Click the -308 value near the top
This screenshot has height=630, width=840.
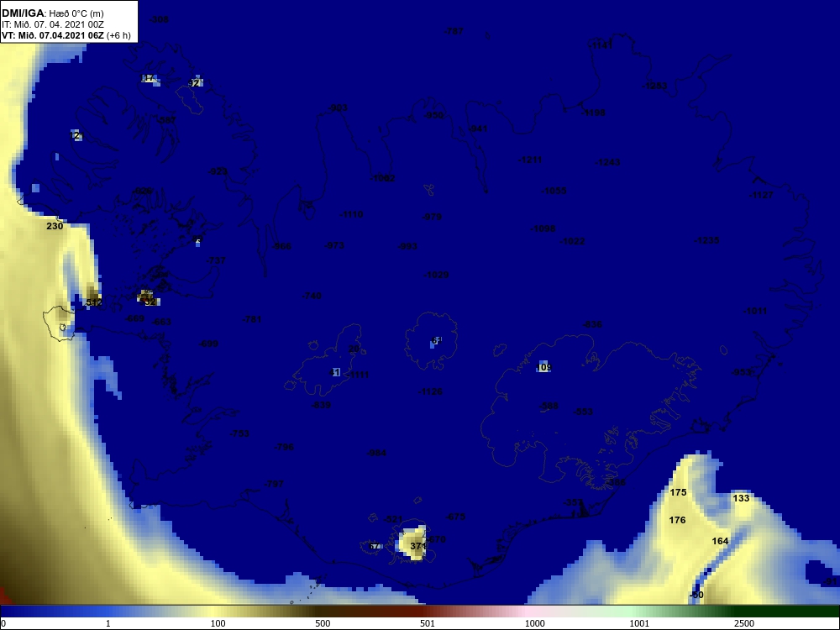pos(159,20)
